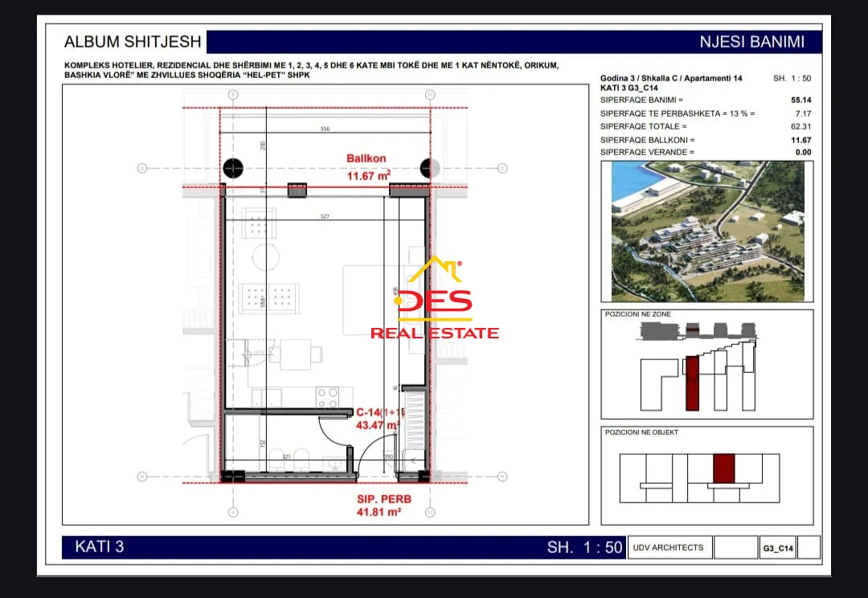Click the "ALBUM SHITJESH" title

pos(133,42)
